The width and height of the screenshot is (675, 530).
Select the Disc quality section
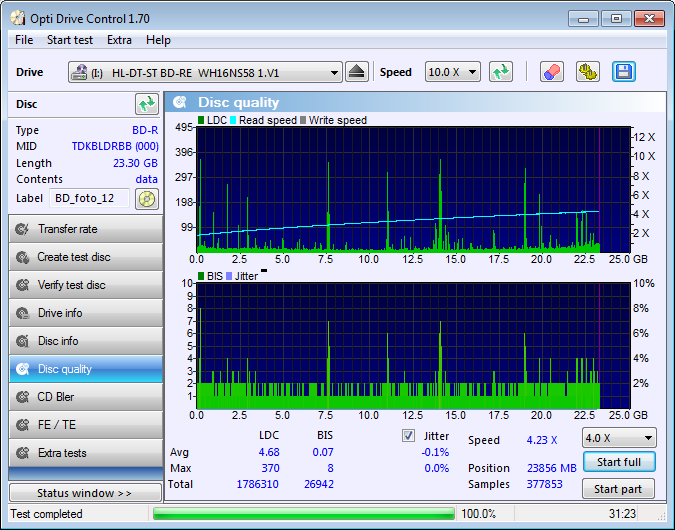point(86,369)
